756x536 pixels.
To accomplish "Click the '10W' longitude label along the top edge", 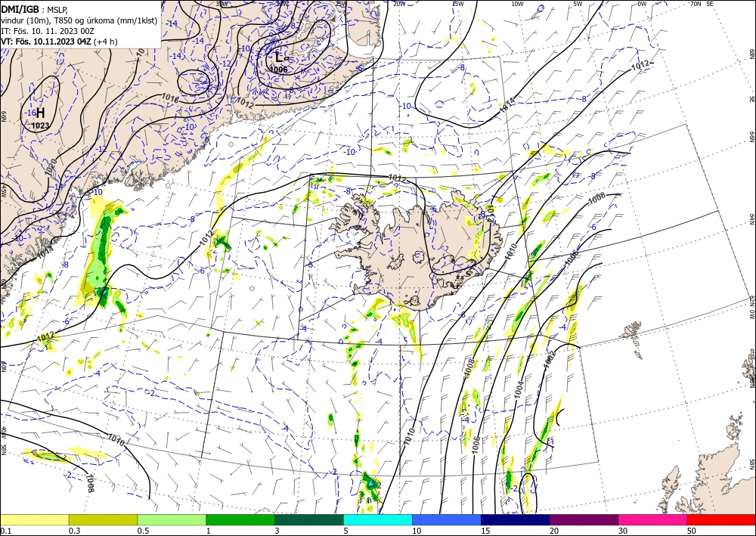I will [x=517, y=4].
